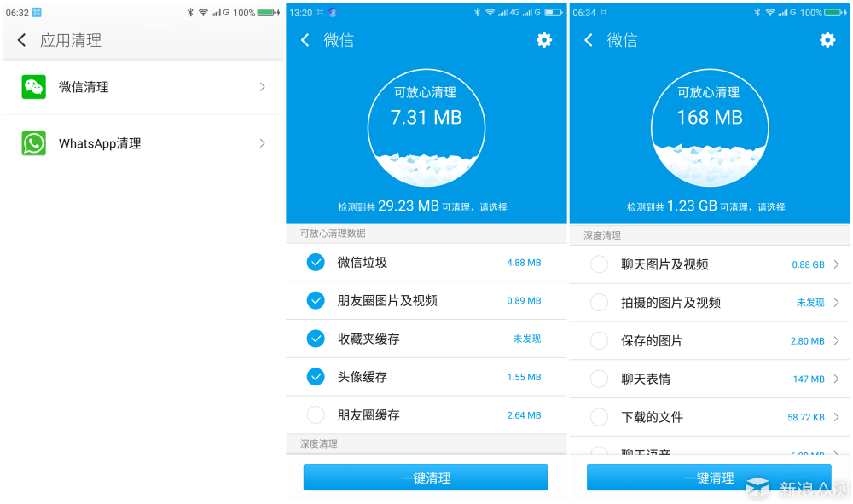Tap 147 MB size value
853x504 pixels.
pos(809,379)
